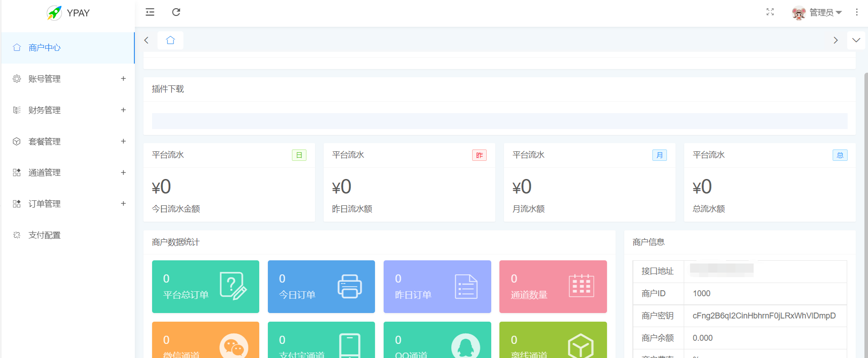Screen dimensions: 868x358
Task: Click the 商户信息 panel heading
Action: [x=649, y=242]
